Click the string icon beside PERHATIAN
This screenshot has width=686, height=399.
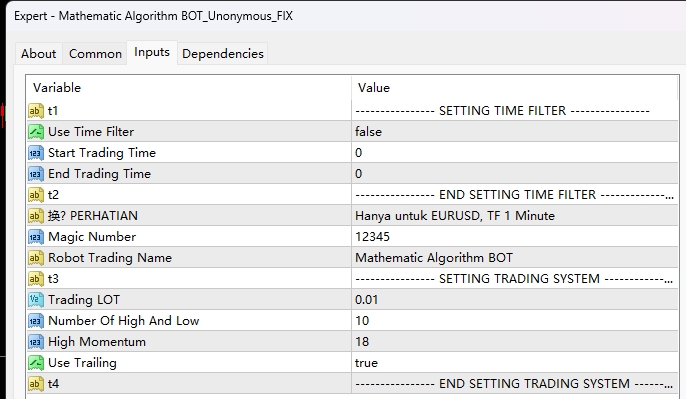point(36,216)
